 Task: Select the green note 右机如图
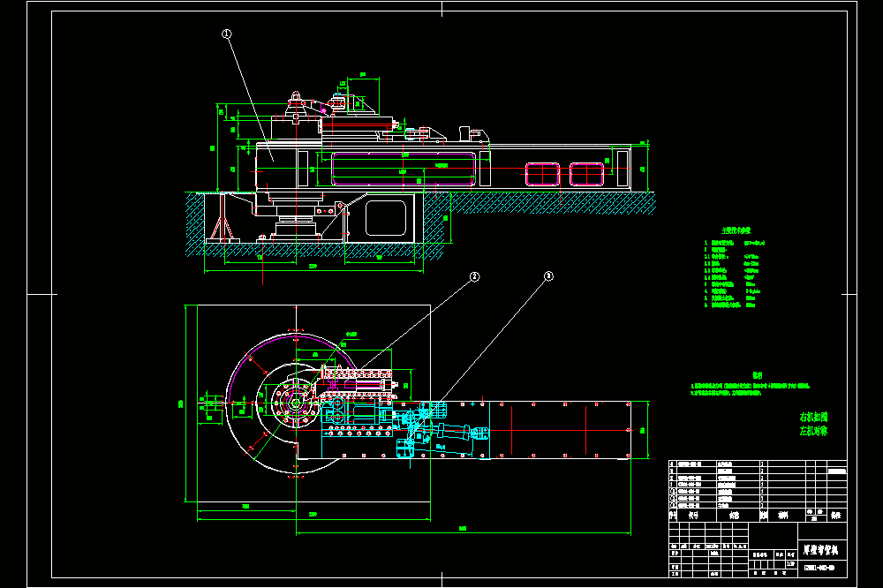(x=813, y=418)
